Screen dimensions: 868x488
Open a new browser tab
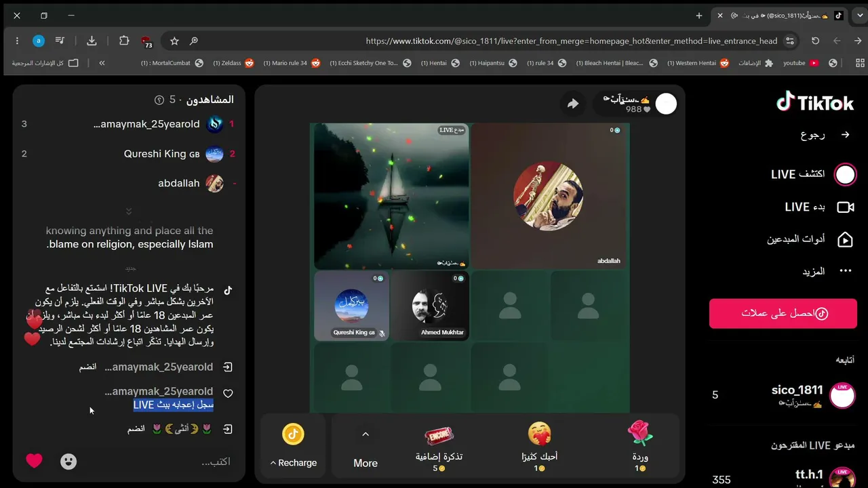[699, 16]
